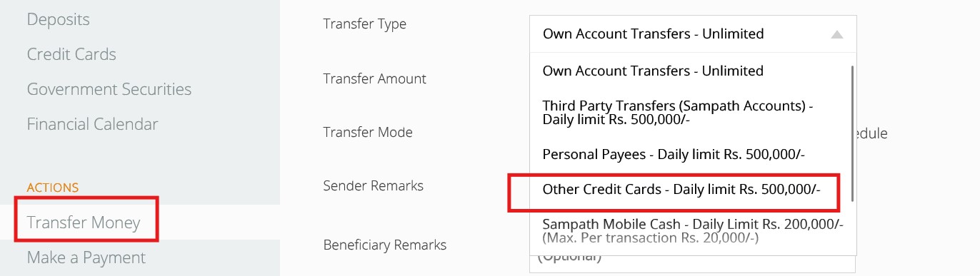Open Credit Cards in the sidebar
Screen dimensions: 980x276
tap(71, 54)
